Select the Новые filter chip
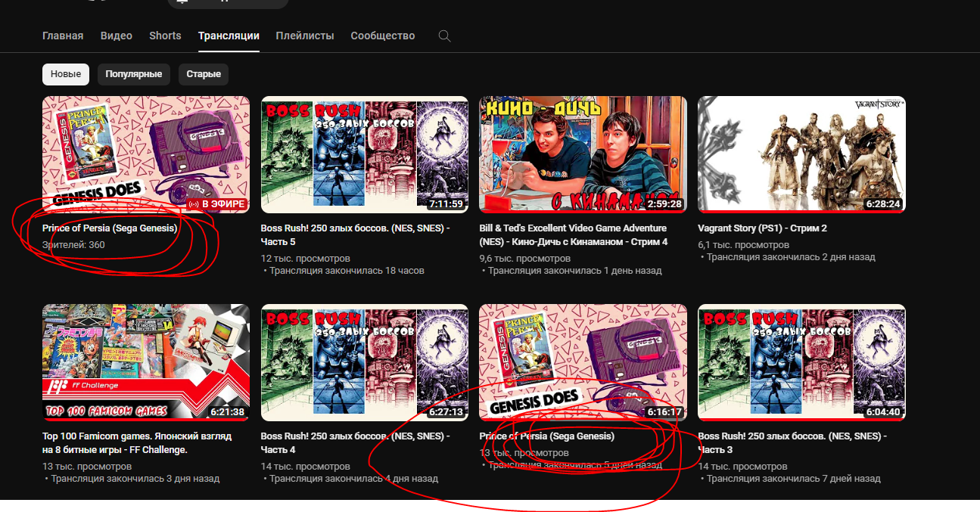Screen dimensions: 980x512 click(66, 74)
